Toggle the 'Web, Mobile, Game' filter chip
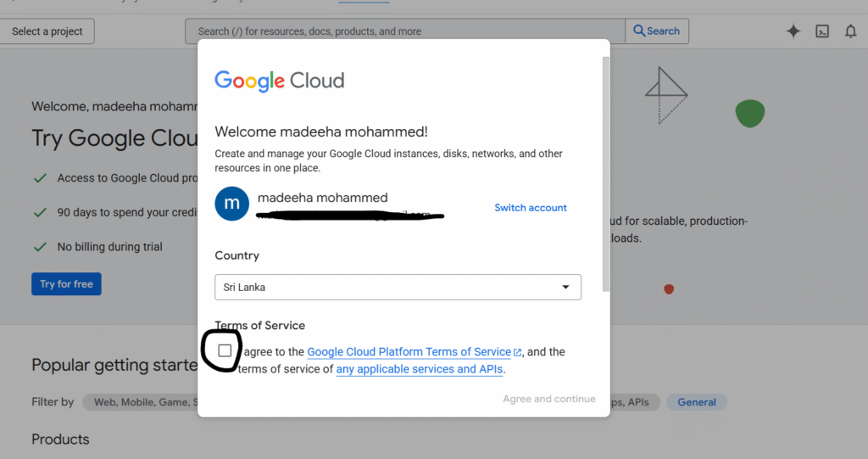868x459 pixels. pyautogui.click(x=141, y=402)
